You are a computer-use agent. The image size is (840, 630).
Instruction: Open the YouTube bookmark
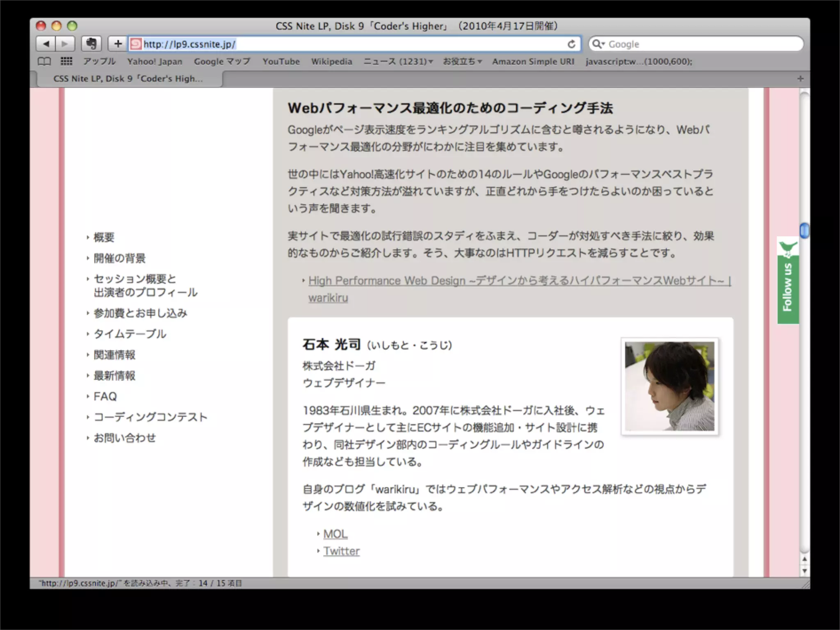click(x=281, y=62)
